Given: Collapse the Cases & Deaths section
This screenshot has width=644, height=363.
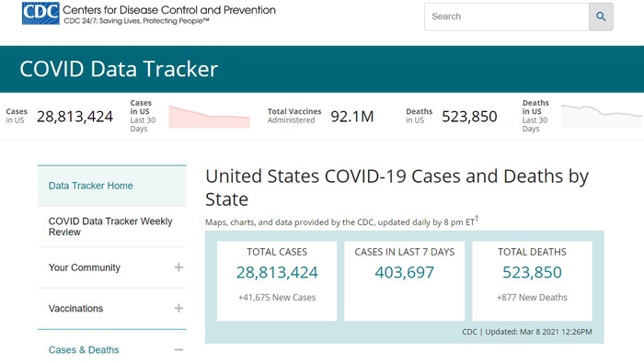Looking at the screenshot, I should click(178, 350).
